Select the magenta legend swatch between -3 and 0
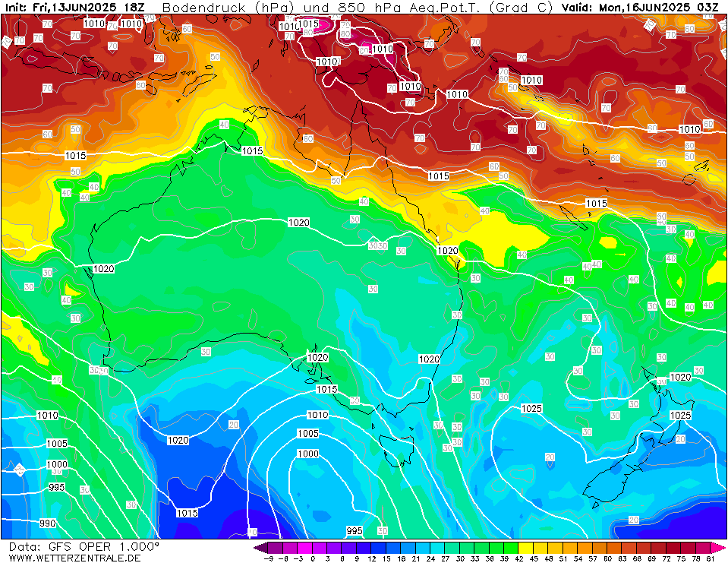Screen dimensions: 728x563 (305, 548)
